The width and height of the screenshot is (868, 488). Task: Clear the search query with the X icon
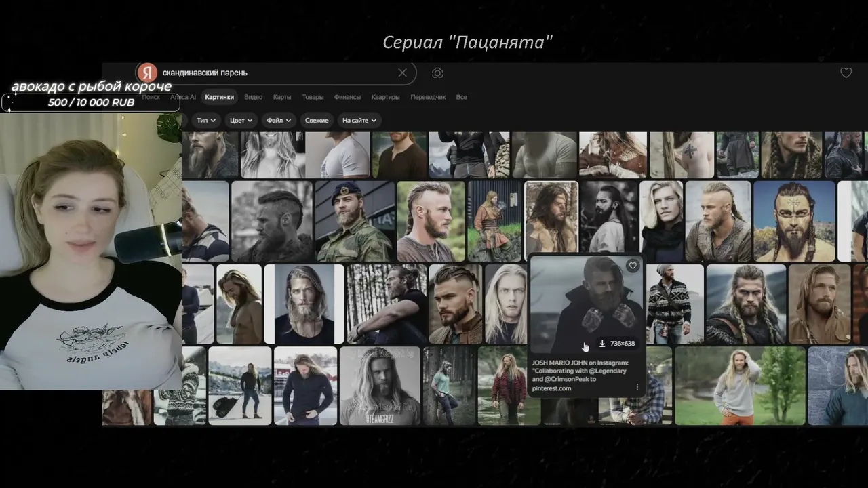(x=402, y=73)
